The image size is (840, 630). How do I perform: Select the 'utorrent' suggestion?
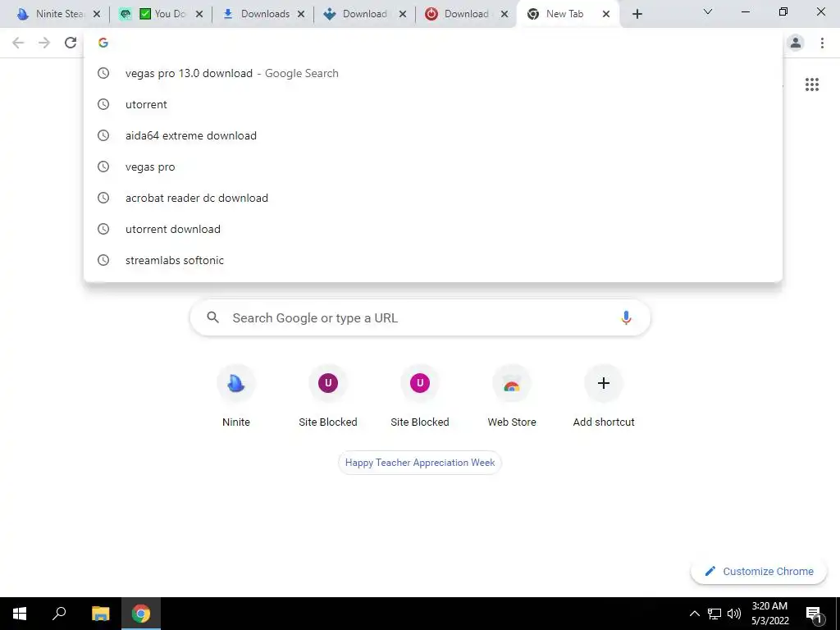(x=433, y=104)
